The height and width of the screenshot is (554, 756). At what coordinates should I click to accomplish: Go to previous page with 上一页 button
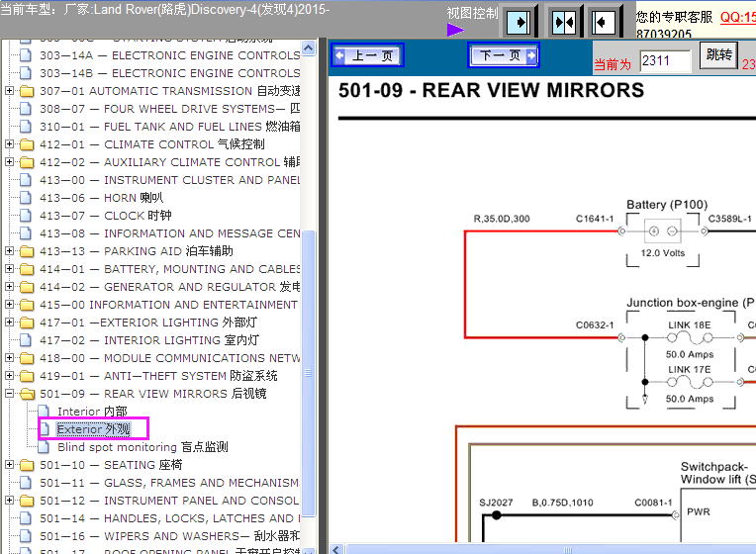point(367,55)
